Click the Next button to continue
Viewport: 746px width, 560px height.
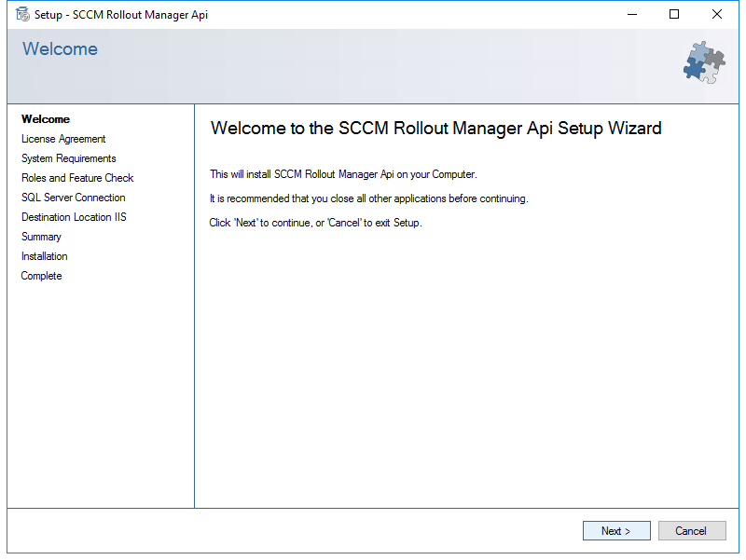[x=616, y=530]
